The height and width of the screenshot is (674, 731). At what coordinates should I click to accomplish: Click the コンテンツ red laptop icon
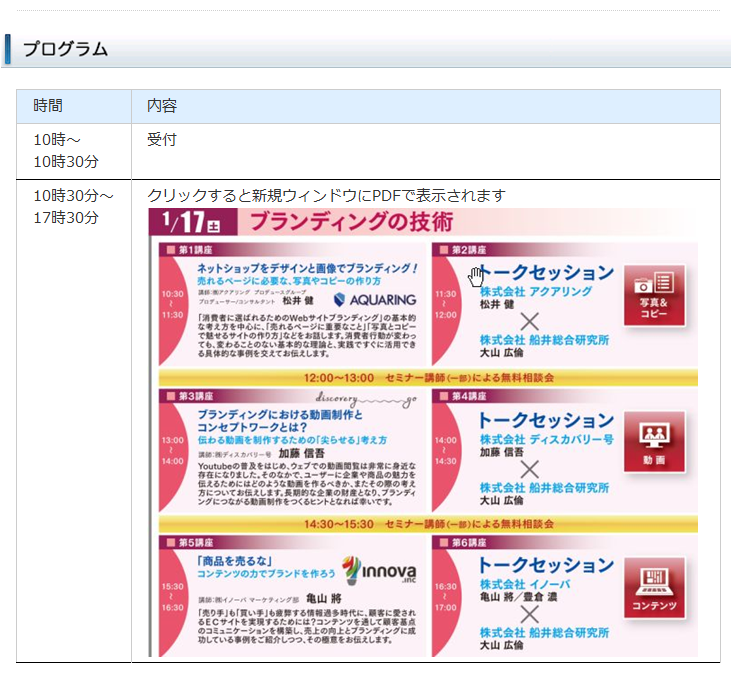click(654, 587)
